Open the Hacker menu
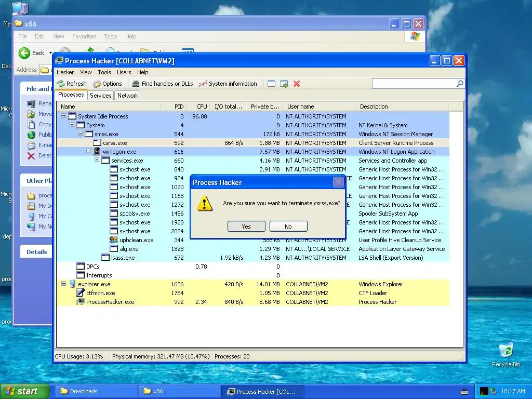Image resolution: width=532 pixels, height=399 pixels. coord(65,72)
